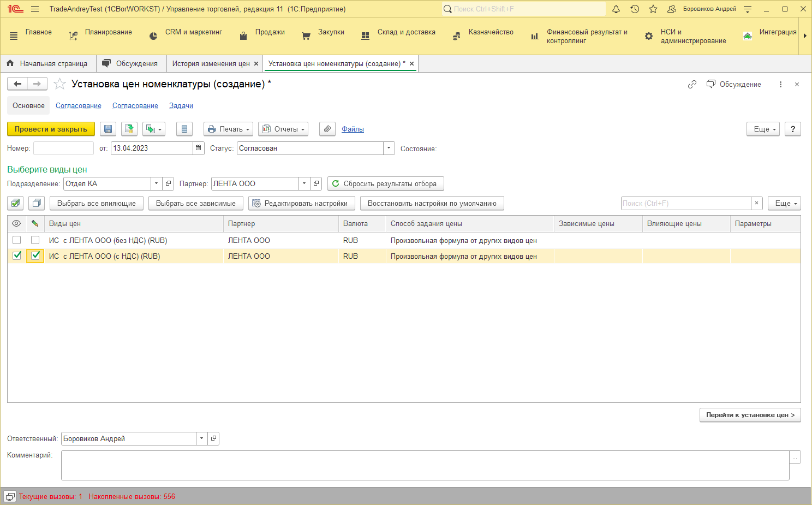This screenshot has width=812, height=505.
Task: Click Перейти к установке цен button
Action: (x=750, y=415)
